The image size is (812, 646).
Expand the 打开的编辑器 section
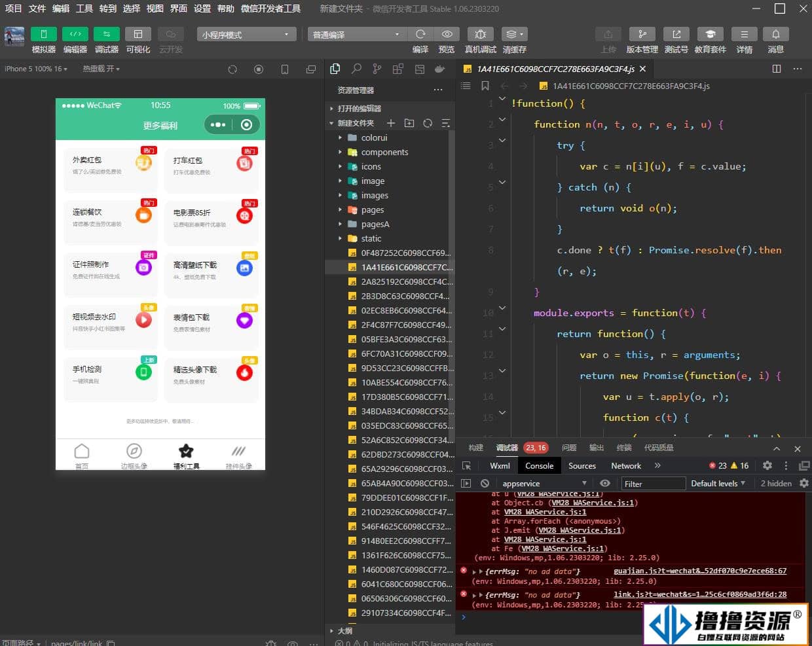[x=389, y=109]
